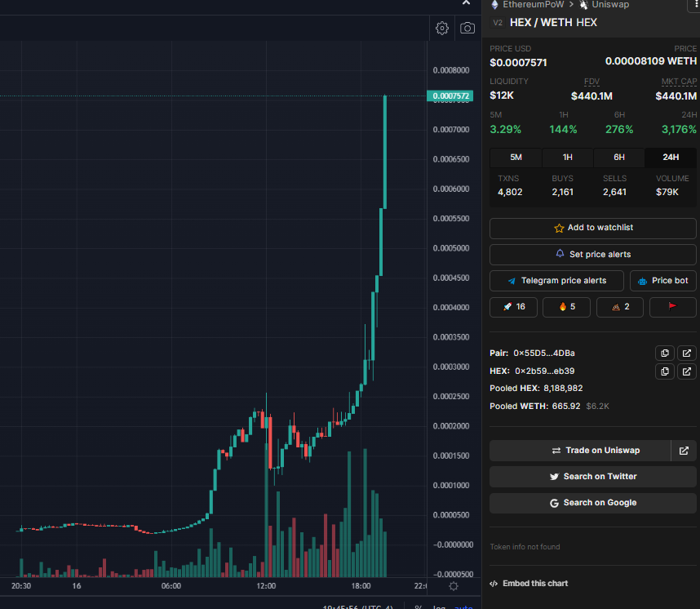
Task: Click the 1H change 144%
Action: pos(563,130)
